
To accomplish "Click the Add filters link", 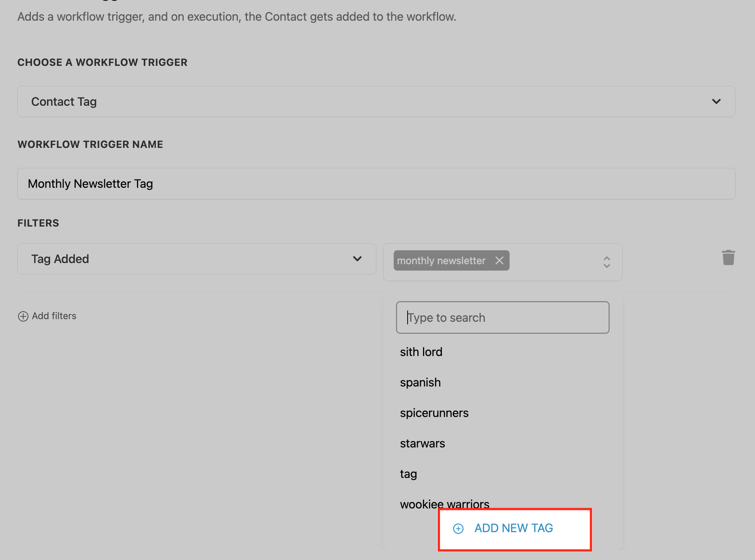I will (54, 316).
